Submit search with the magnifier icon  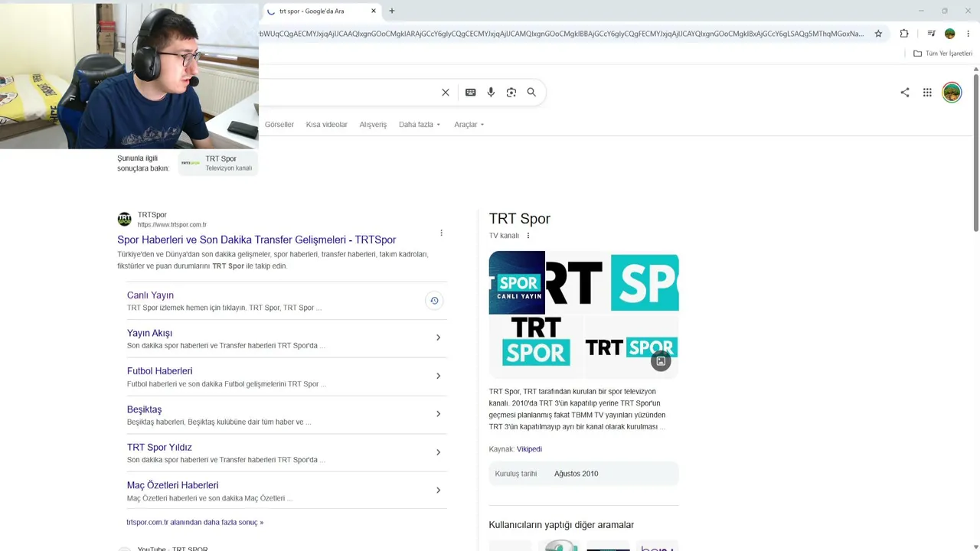531,93
